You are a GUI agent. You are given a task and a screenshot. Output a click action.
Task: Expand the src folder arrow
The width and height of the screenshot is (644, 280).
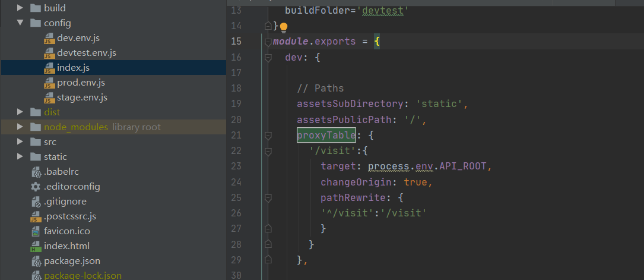(20, 141)
